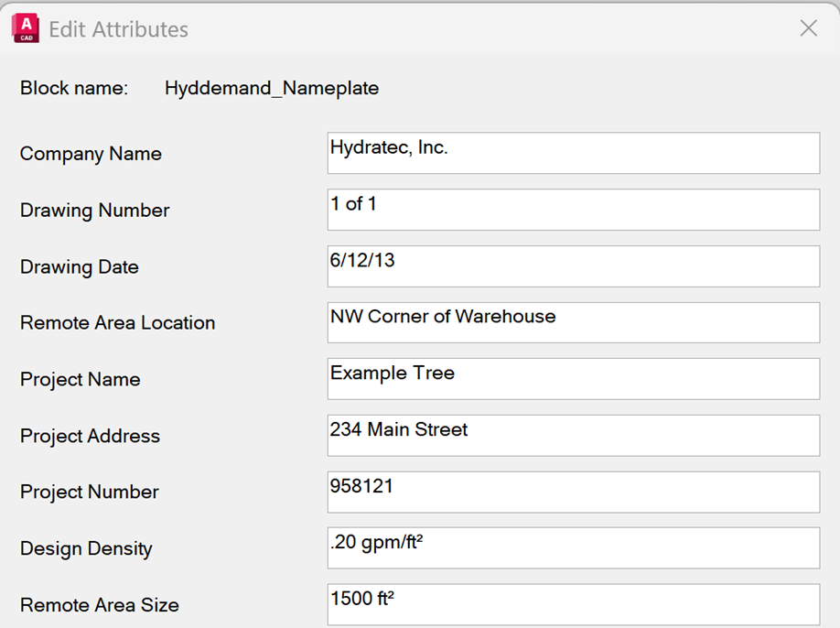Viewport: 840px width, 628px height.
Task: Close the Edit Attributes dialog
Action: click(x=808, y=28)
